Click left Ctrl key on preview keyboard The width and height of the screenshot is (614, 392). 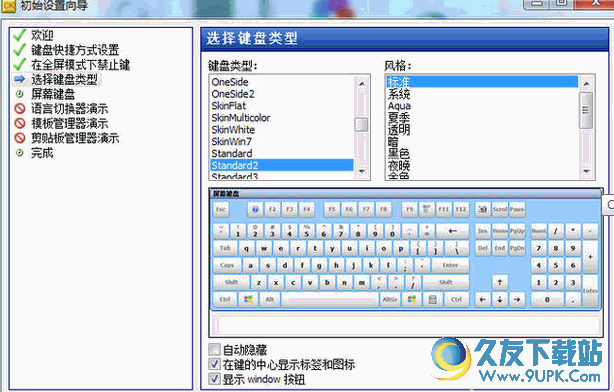(225, 300)
